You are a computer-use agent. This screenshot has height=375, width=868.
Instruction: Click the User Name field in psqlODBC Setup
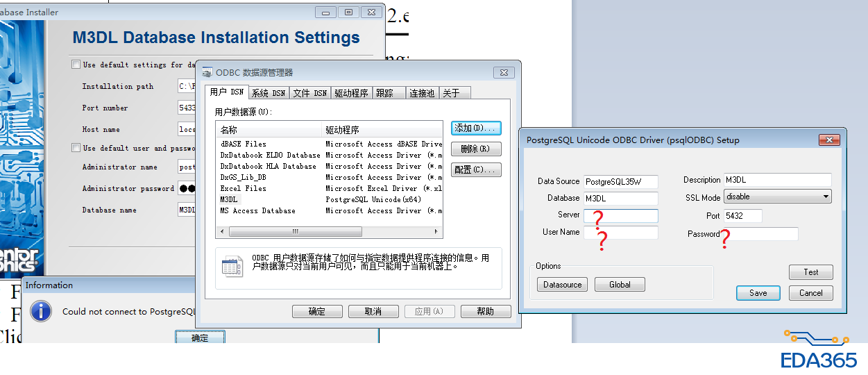tap(620, 233)
